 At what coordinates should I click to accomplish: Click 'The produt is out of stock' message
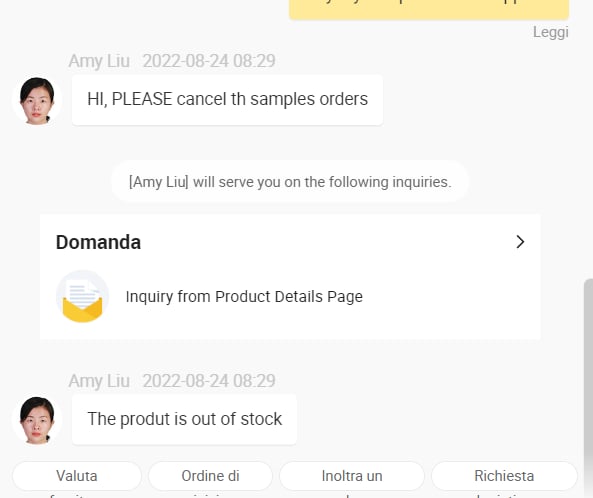184,419
